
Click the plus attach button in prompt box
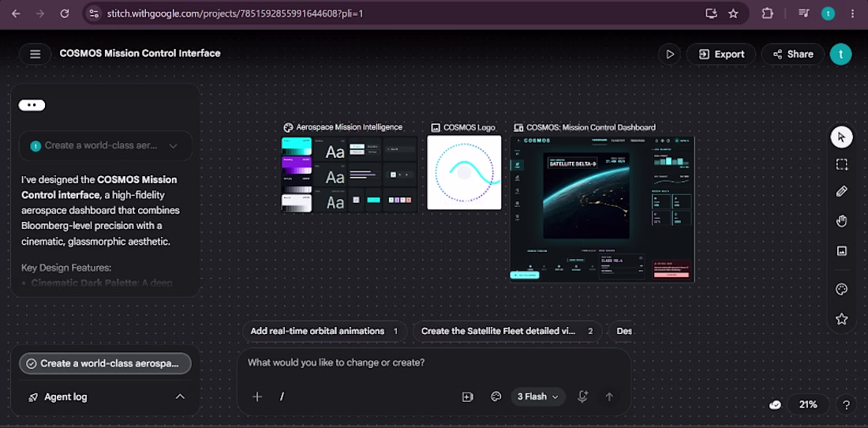click(x=257, y=396)
